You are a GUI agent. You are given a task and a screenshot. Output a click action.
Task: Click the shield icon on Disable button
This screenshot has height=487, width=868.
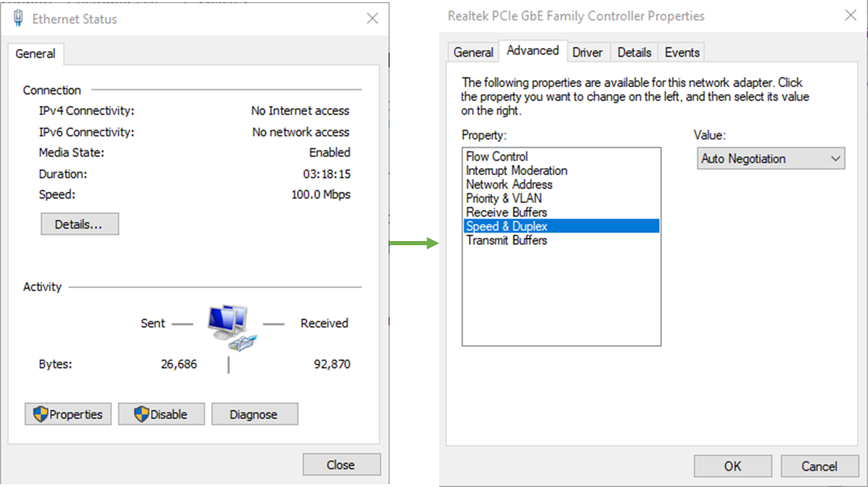(x=142, y=414)
